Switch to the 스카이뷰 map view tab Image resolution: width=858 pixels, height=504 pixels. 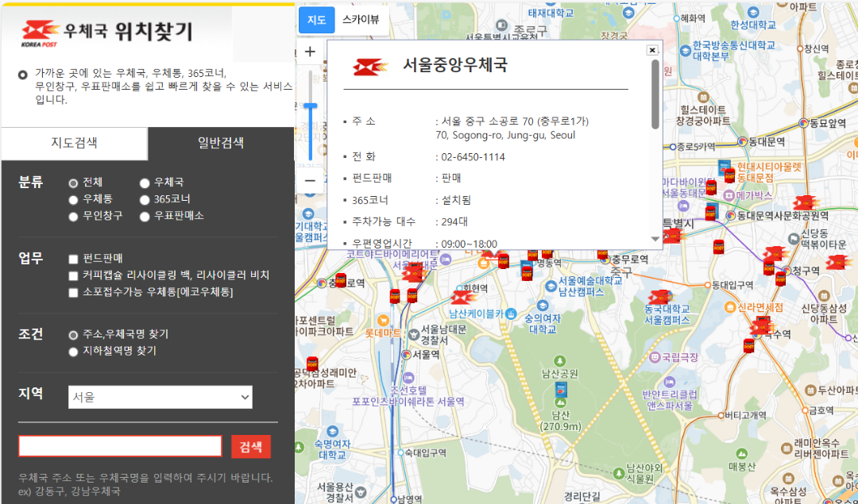361,20
